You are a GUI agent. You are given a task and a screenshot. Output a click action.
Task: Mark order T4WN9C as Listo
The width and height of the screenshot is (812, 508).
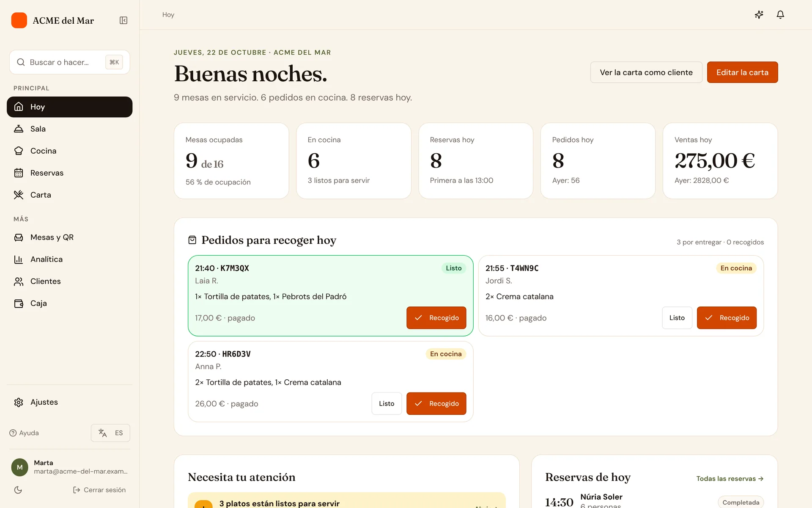[x=677, y=317]
